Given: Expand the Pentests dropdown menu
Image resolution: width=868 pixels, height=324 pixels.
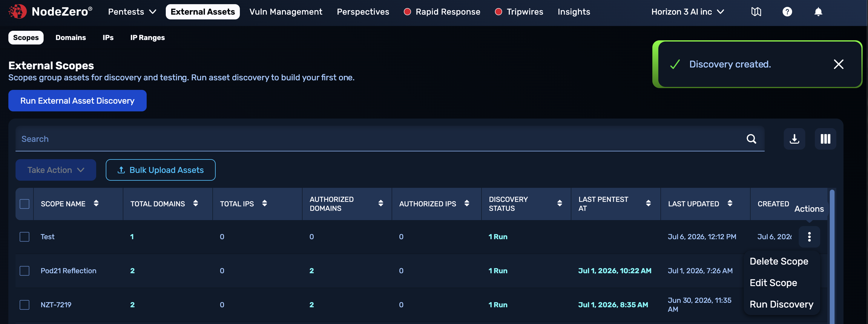Looking at the screenshot, I should pyautogui.click(x=132, y=12).
